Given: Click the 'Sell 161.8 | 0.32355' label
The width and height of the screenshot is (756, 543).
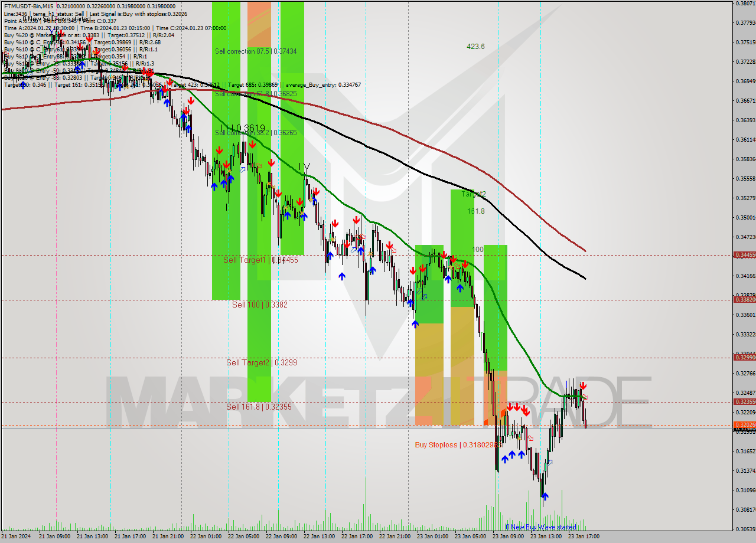Looking at the screenshot, I should [259, 407].
